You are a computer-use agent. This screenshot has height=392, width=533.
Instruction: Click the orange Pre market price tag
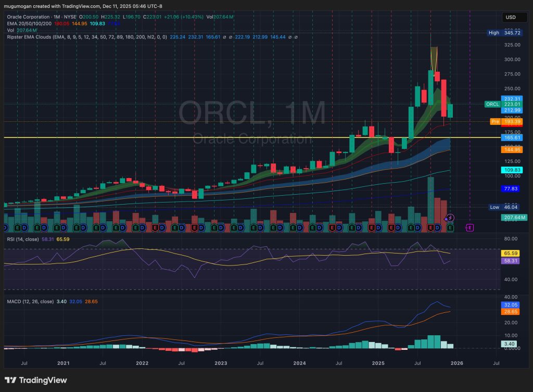[495, 121]
